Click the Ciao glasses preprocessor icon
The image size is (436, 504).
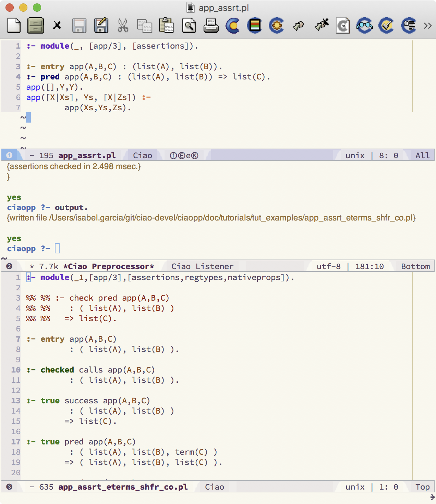click(x=364, y=26)
